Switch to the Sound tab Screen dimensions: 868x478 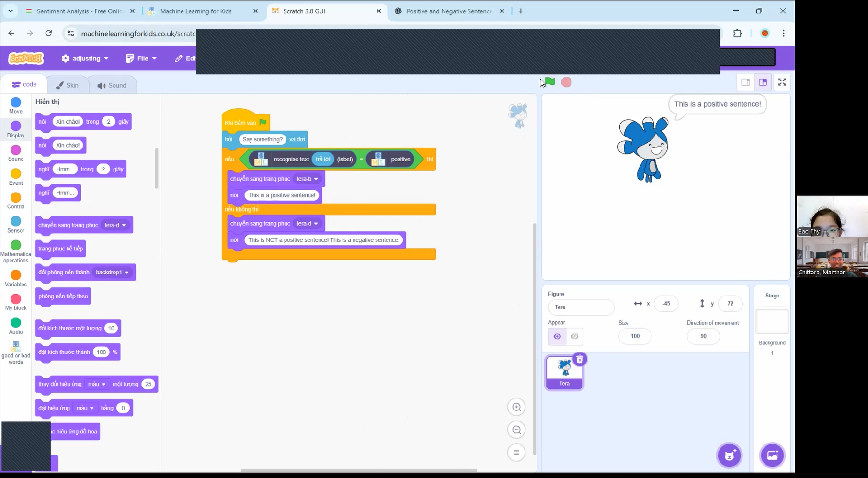112,85
